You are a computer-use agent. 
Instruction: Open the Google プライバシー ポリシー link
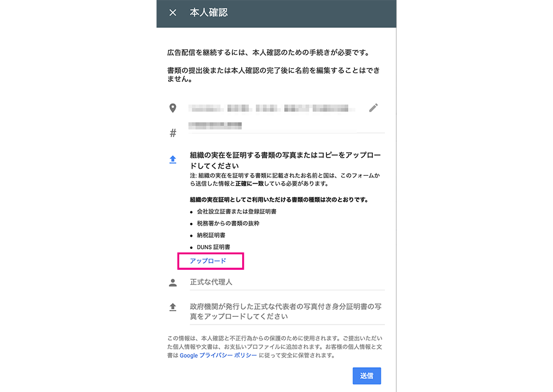218,356
